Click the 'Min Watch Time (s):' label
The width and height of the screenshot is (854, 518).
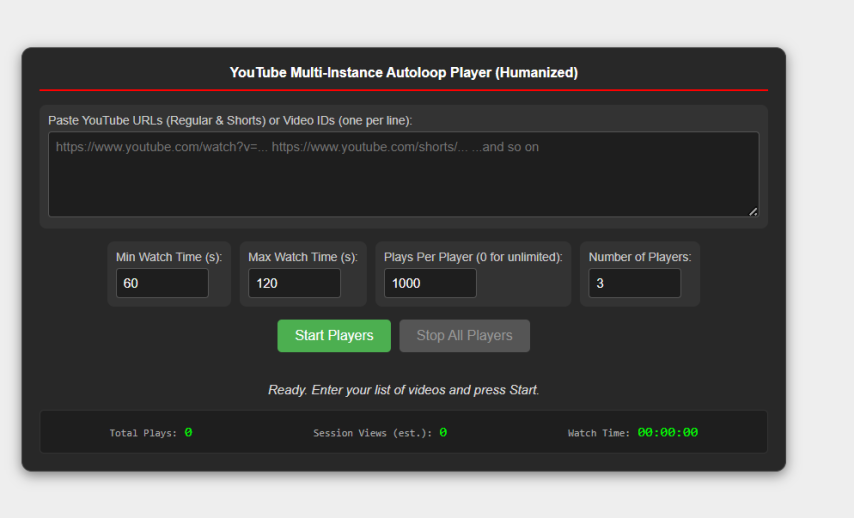169,257
